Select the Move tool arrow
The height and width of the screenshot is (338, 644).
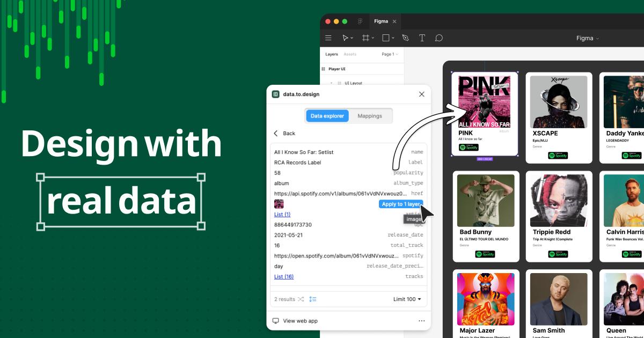[345, 38]
